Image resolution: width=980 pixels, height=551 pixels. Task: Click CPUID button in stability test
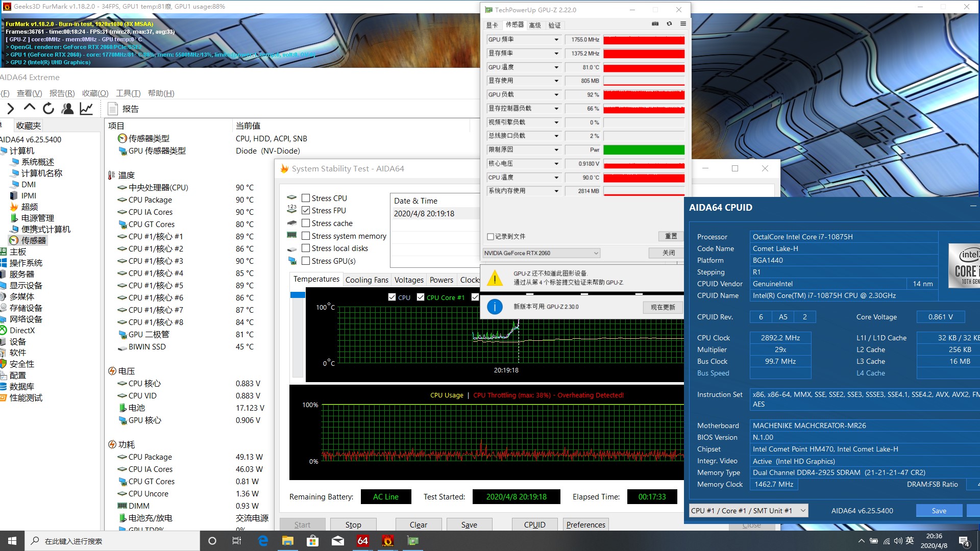pyautogui.click(x=534, y=524)
